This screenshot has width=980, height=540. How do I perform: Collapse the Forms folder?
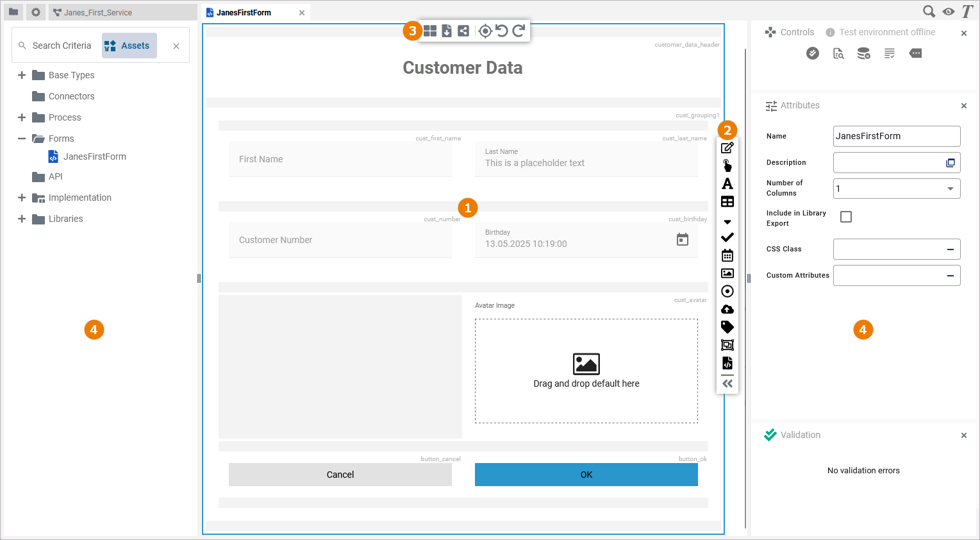tap(22, 139)
